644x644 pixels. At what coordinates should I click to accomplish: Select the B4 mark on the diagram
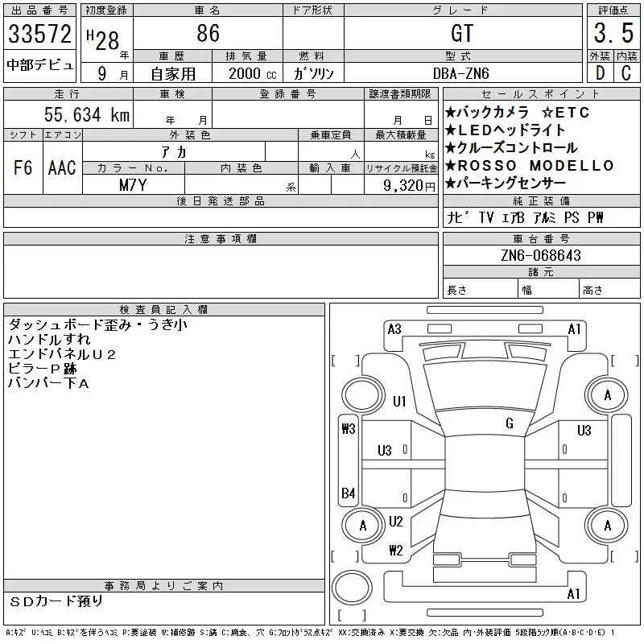349,493
